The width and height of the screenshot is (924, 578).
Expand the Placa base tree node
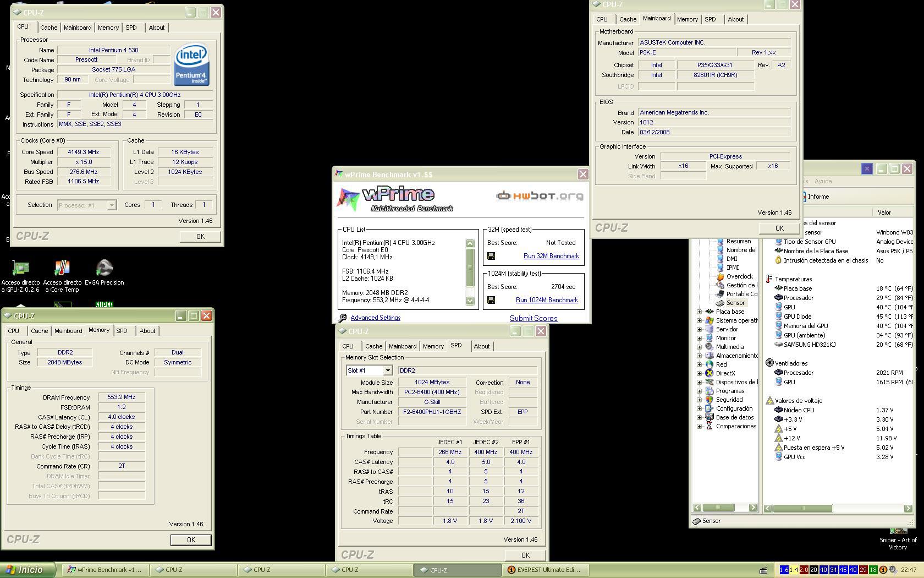click(699, 312)
